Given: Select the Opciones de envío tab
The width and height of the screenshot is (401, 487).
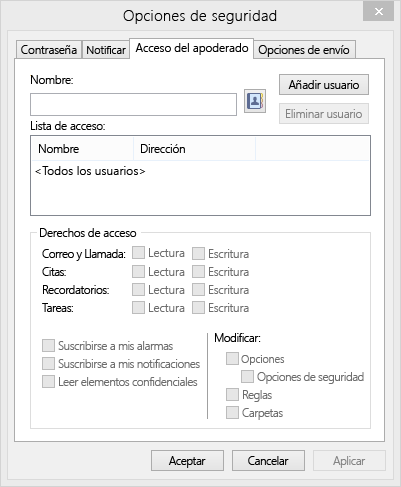Looking at the screenshot, I should [304, 50].
